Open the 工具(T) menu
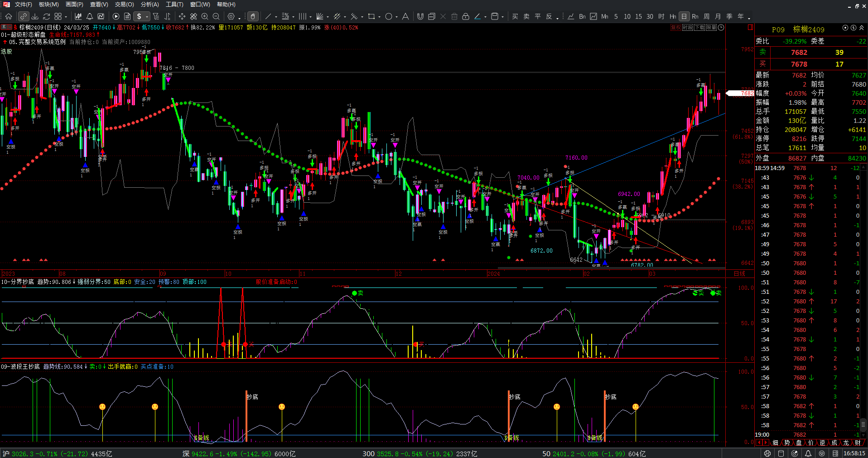The width and height of the screenshot is (868, 458). [x=174, y=5]
